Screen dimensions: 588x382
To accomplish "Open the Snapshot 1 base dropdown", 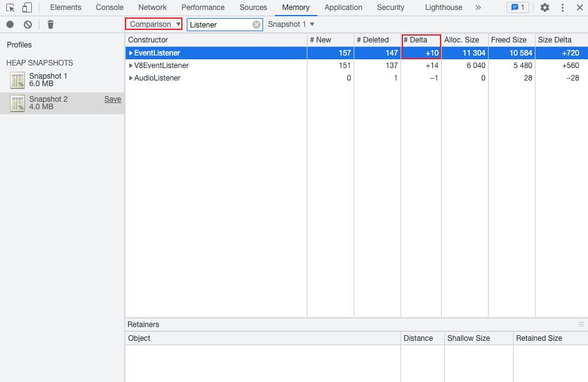I will (291, 24).
